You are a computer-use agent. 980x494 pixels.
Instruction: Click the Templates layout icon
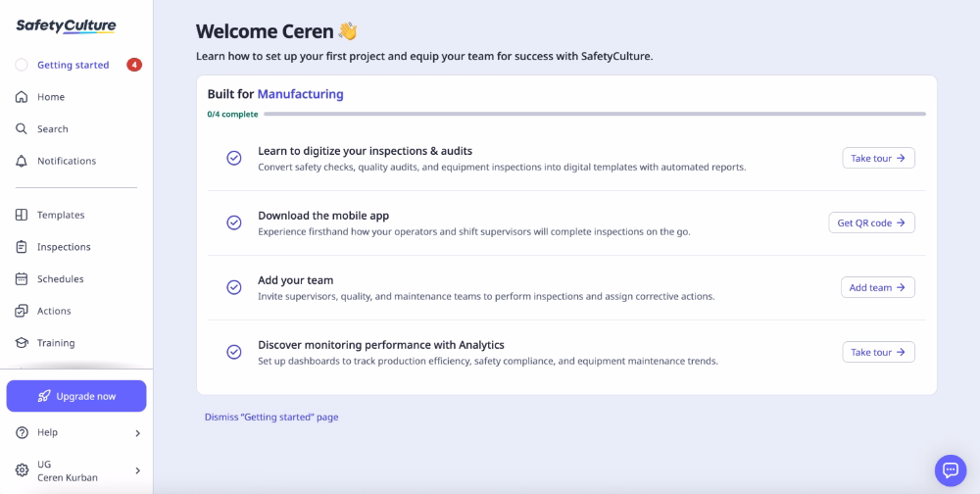22,215
